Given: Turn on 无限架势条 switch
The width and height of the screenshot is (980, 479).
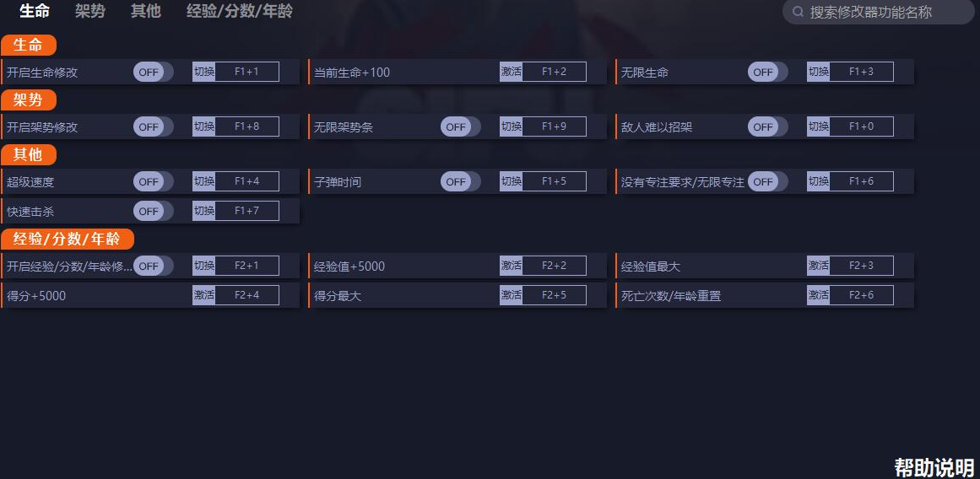Looking at the screenshot, I should pos(460,127).
